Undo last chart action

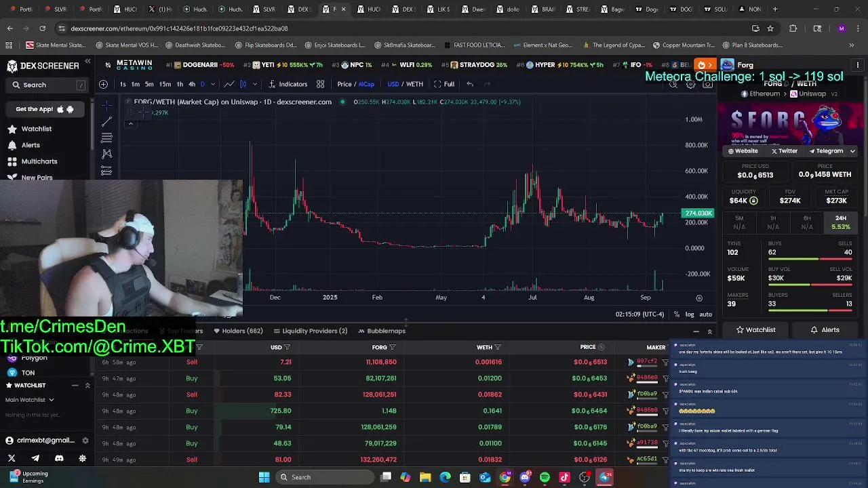coord(470,84)
